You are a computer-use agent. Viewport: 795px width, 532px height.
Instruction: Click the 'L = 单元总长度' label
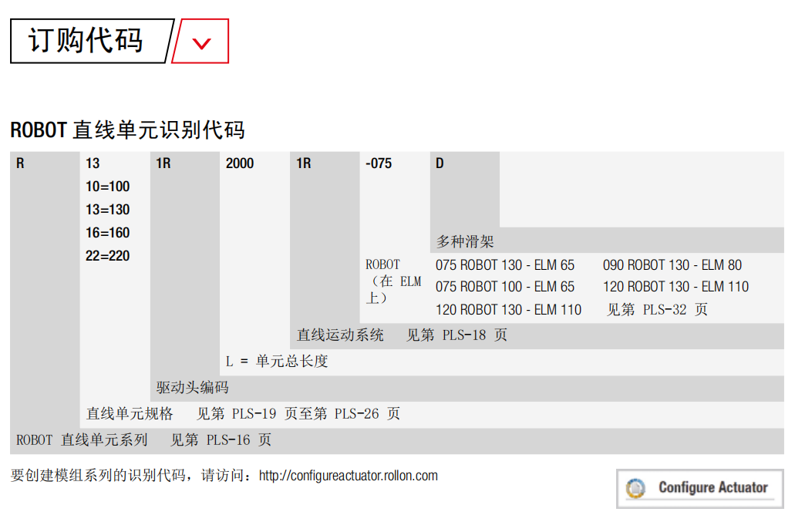click(277, 362)
